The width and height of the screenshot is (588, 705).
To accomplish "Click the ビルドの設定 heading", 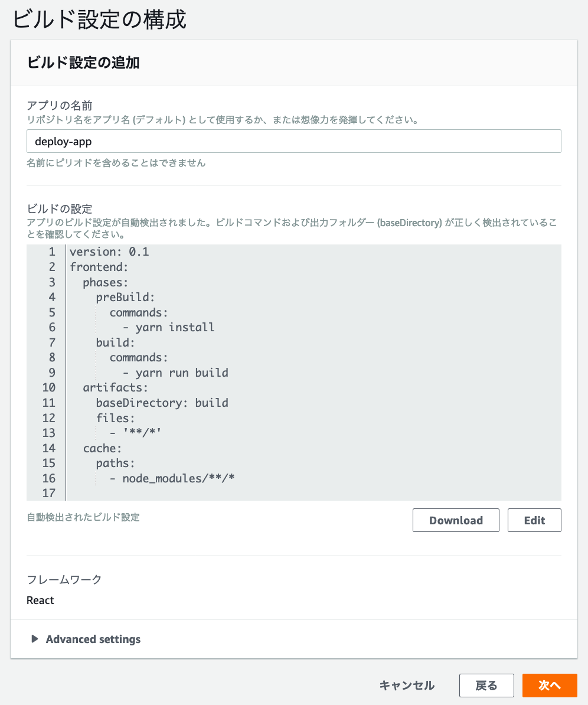I will pyautogui.click(x=60, y=208).
